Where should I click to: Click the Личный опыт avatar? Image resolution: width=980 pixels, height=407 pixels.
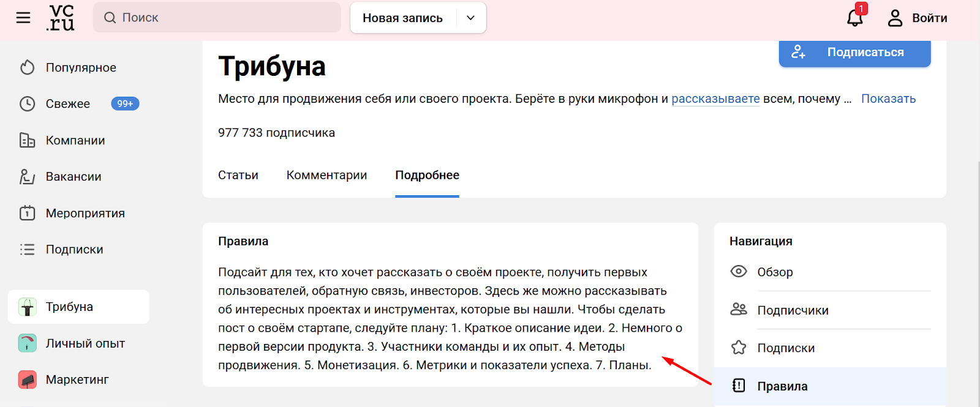pos(27,343)
